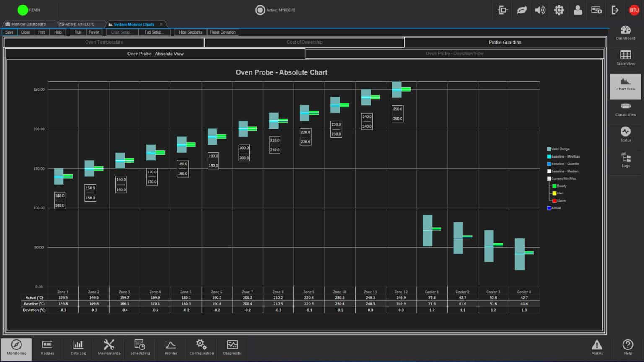Click the Ready green legend swatch
The height and width of the screenshot is (362, 644).
pos(554,186)
